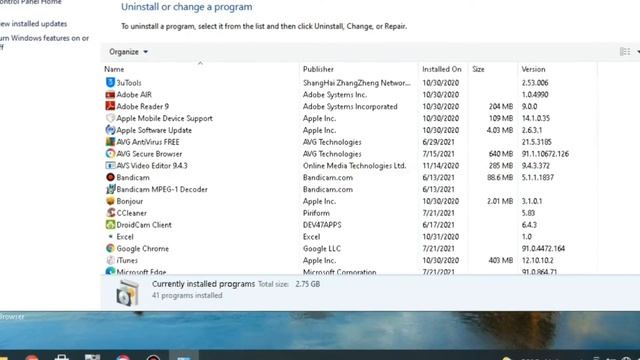
Task: Select 'AVS Video Editor 9.4.3' entry
Action: tap(152, 166)
